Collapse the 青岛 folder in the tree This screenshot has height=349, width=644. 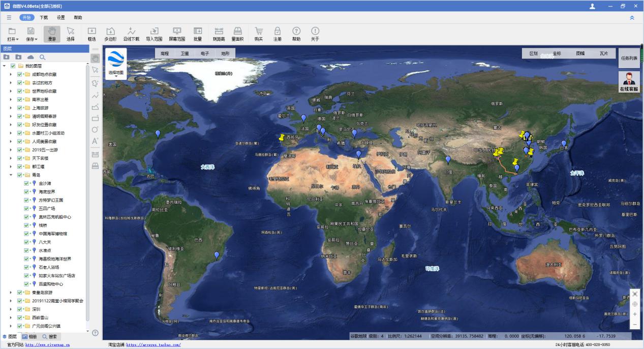tap(11, 175)
